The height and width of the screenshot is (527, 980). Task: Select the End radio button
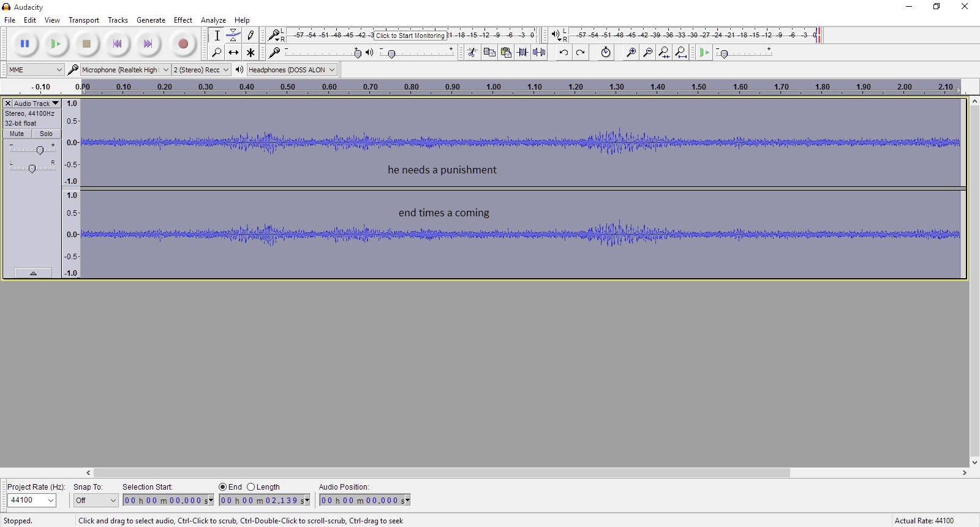[x=223, y=487]
